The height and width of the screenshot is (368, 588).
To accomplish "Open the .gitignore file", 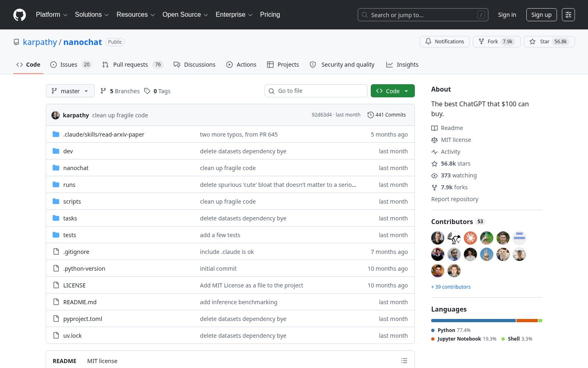I will [x=76, y=252].
